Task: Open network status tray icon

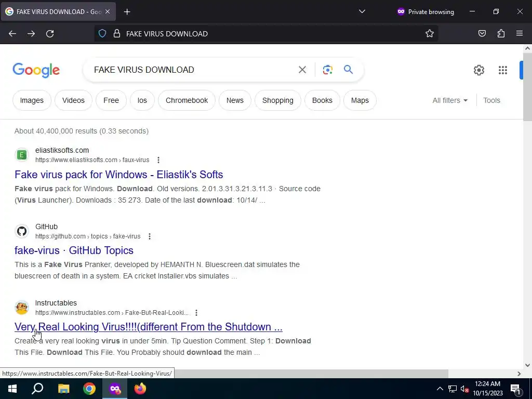Action: click(x=453, y=389)
